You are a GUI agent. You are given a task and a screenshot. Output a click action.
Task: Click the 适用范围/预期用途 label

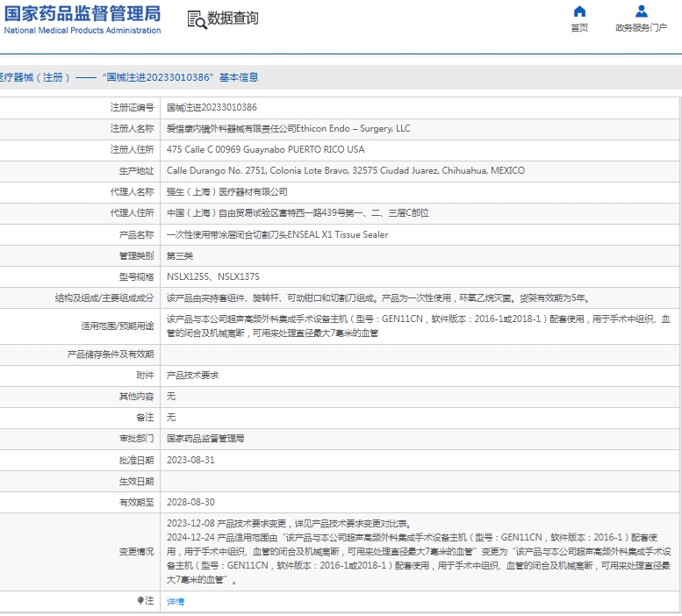coord(118,326)
